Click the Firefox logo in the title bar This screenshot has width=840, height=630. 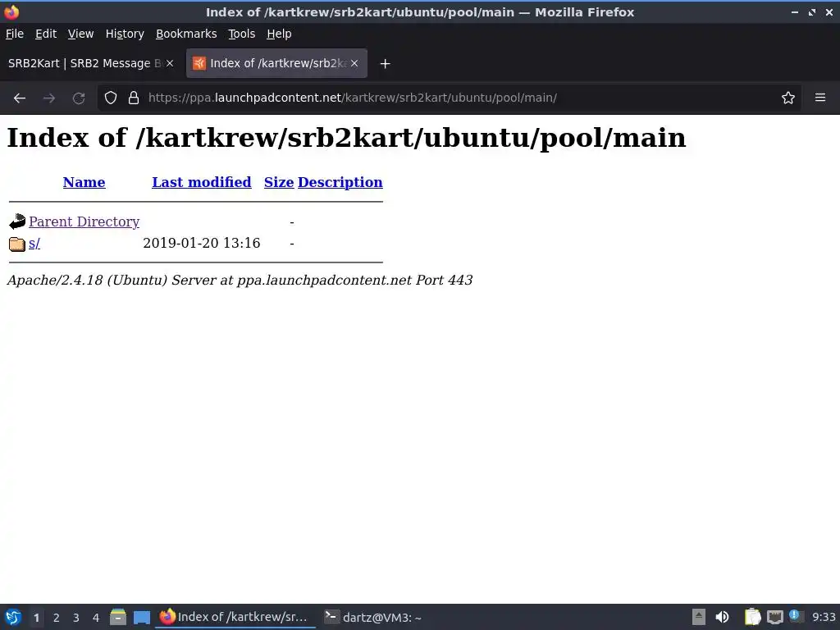[11, 11]
